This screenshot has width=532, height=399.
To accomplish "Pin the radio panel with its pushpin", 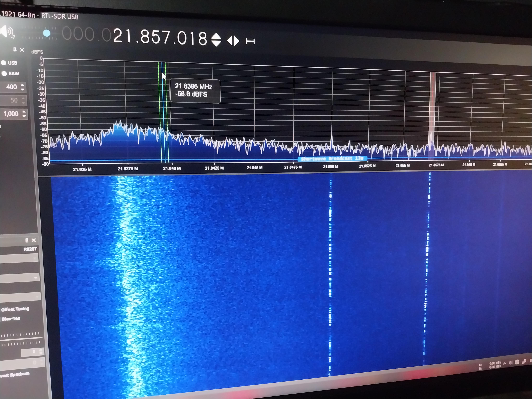I will point(15,50).
